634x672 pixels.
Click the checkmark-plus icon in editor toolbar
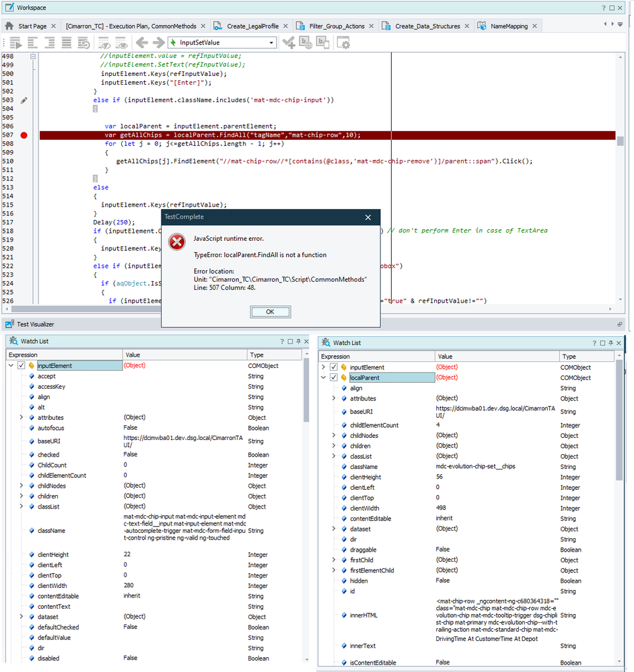coord(289,43)
